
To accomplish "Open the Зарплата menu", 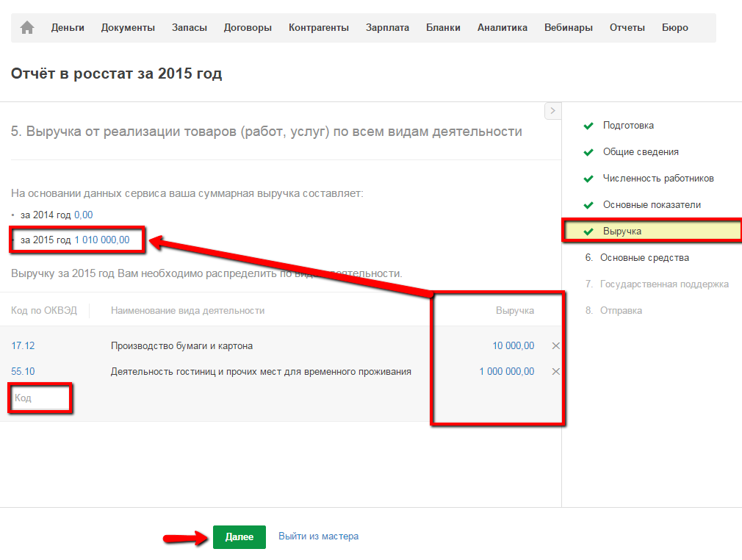I will (387, 28).
